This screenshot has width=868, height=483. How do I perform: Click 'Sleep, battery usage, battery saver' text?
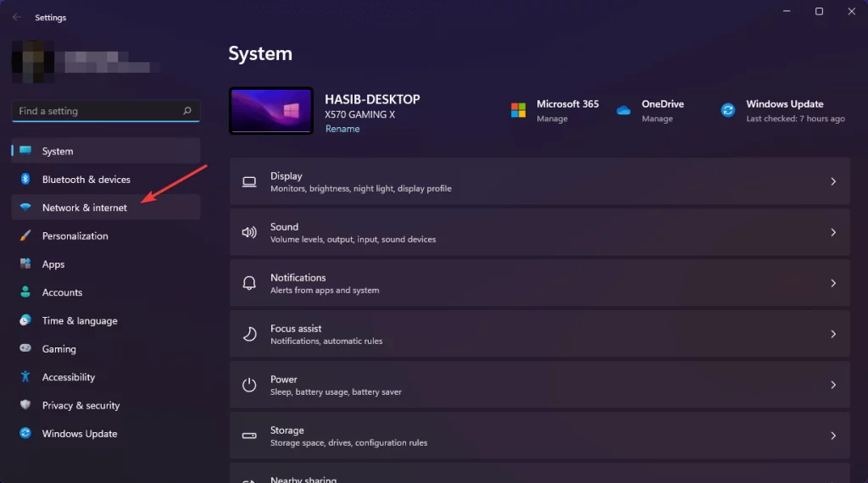coord(336,392)
